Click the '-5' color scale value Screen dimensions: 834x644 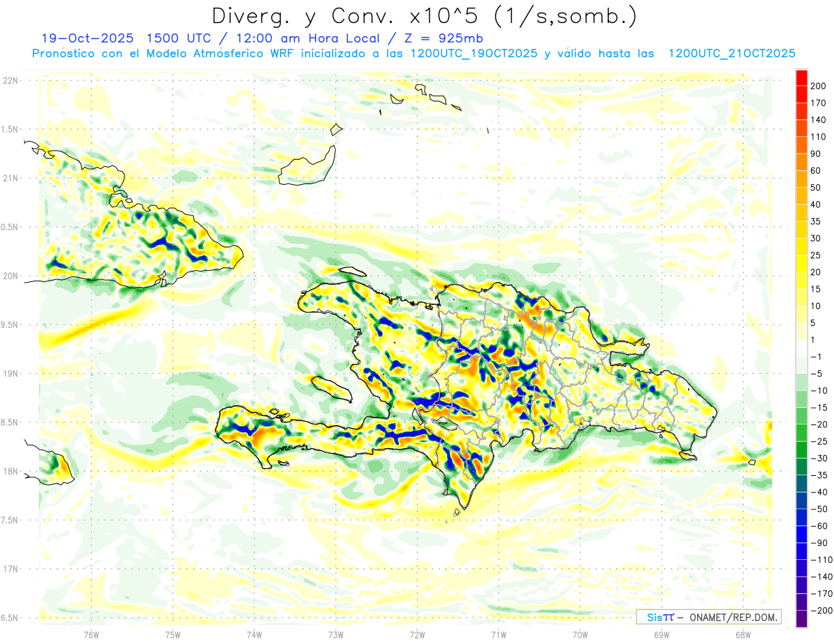[817, 374]
